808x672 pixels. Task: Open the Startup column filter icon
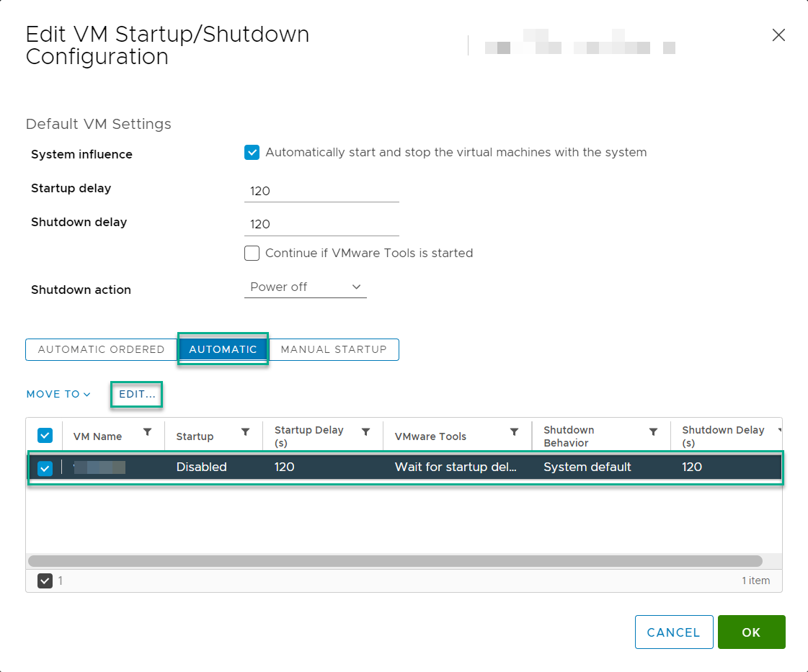pos(245,432)
